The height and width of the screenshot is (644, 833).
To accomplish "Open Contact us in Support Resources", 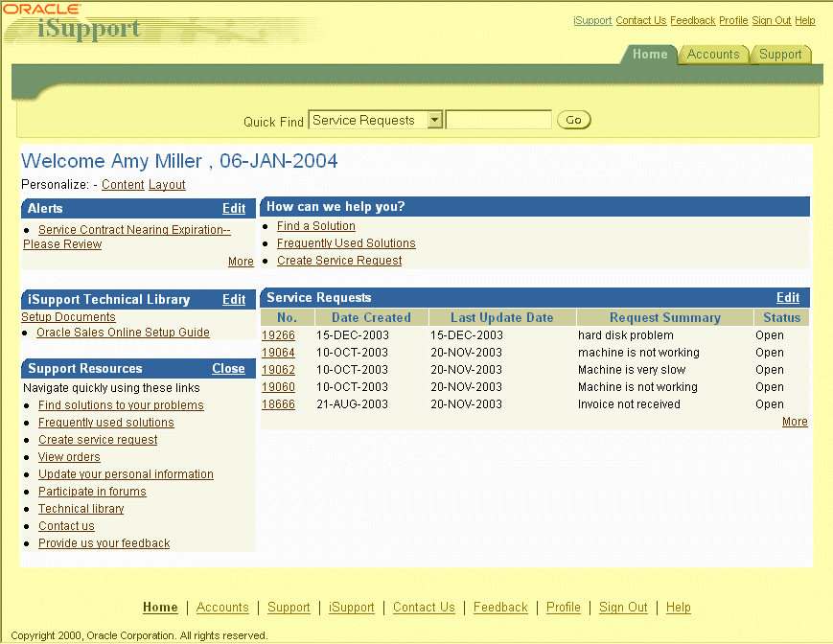I will (x=66, y=526).
